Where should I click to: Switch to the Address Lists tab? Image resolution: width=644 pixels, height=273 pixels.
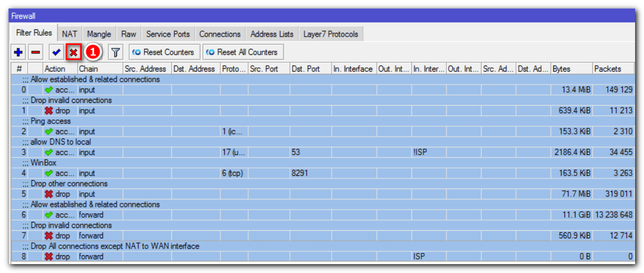click(272, 34)
